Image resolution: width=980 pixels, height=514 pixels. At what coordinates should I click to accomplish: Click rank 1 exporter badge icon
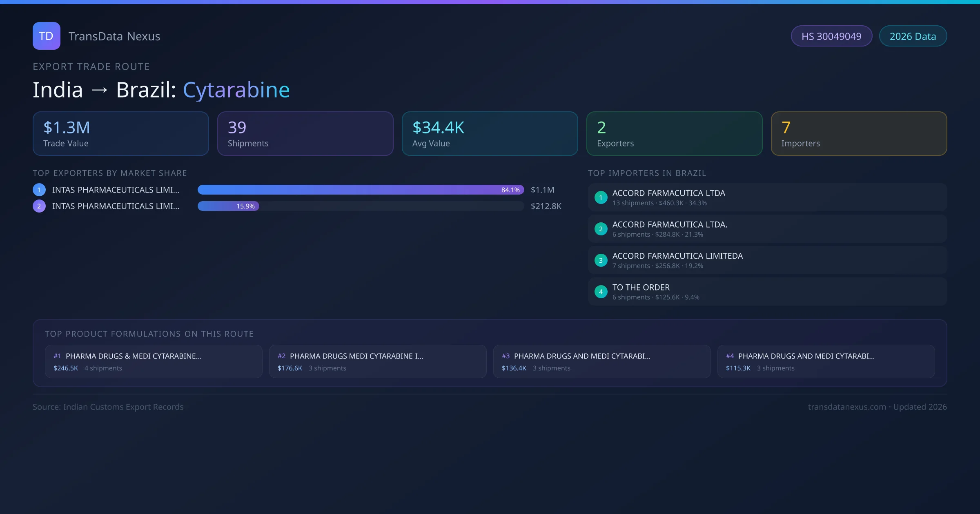coord(39,190)
